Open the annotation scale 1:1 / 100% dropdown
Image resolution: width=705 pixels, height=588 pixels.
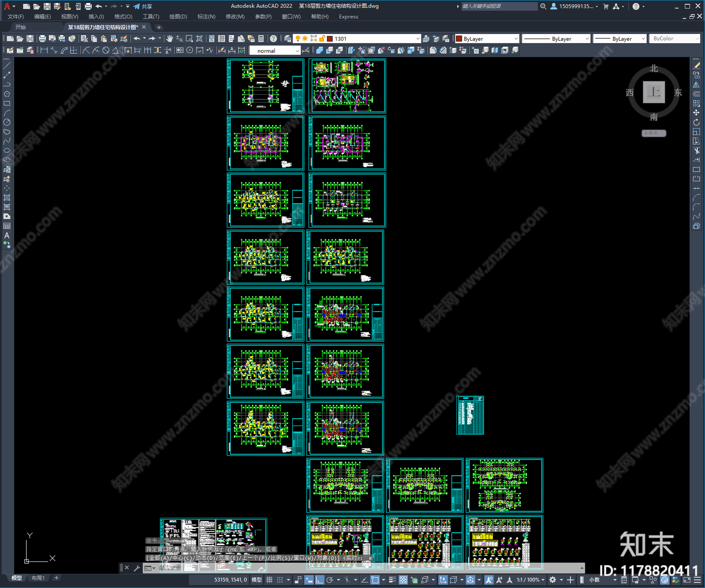point(531,580)
